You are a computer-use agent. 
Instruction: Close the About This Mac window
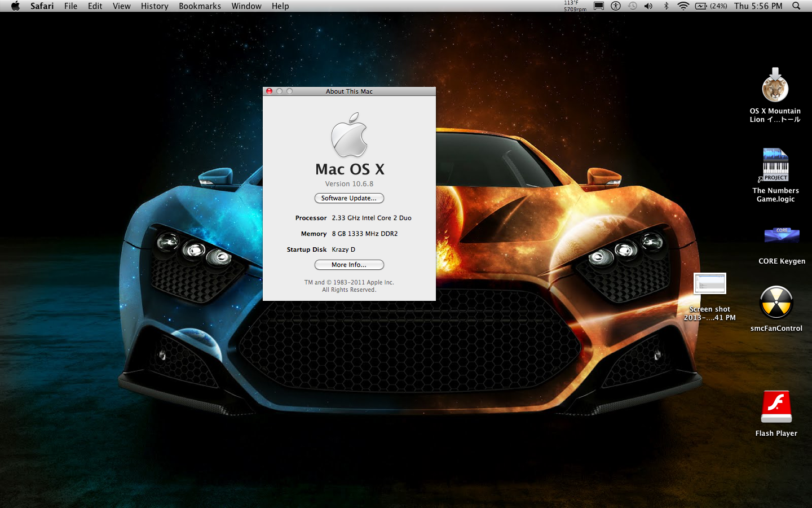pyautogui.click(x=269, y=91)
